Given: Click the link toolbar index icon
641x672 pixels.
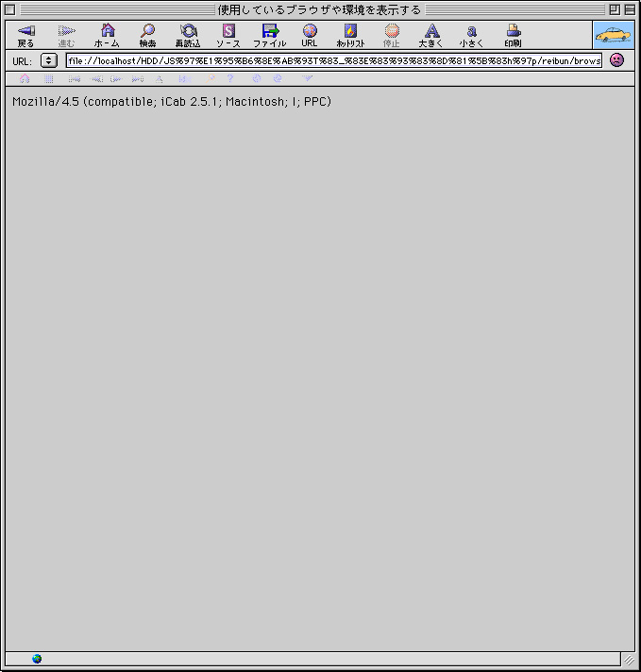Looking at the screenshot, I should (185, 79).
